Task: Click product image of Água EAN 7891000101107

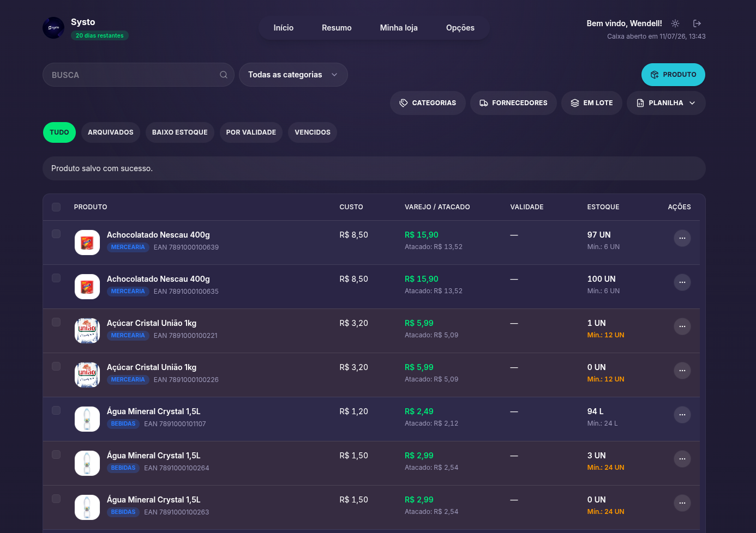Action: coord(87,419)
